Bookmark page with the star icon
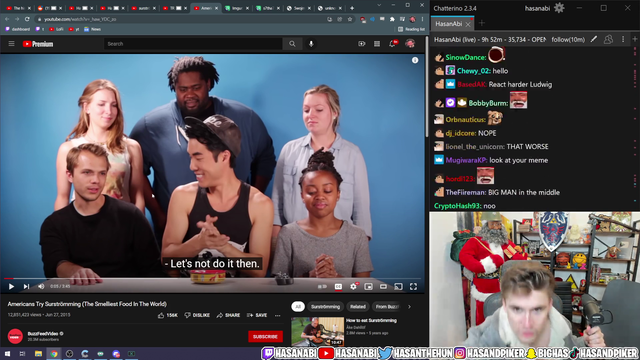This screenshot has height=360, width=640. click(x=350, y=19)
